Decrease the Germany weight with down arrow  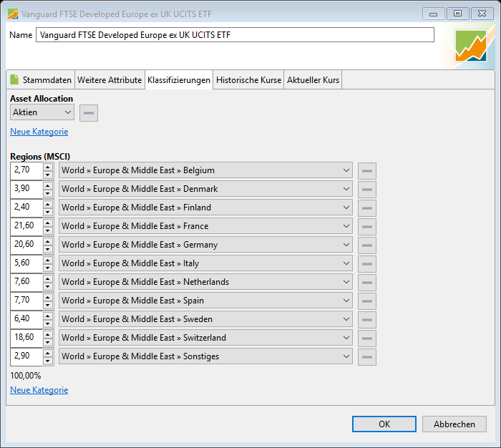point(48,249)
